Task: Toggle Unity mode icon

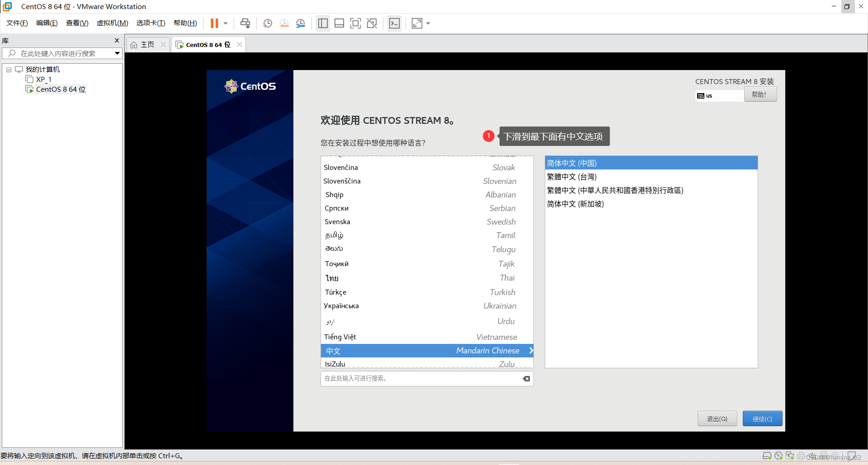Action: coord(372,23)
